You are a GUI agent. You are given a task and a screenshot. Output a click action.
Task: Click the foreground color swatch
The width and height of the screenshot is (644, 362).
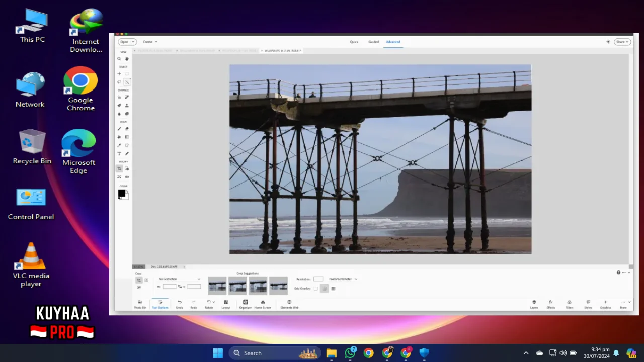[122, 193]
